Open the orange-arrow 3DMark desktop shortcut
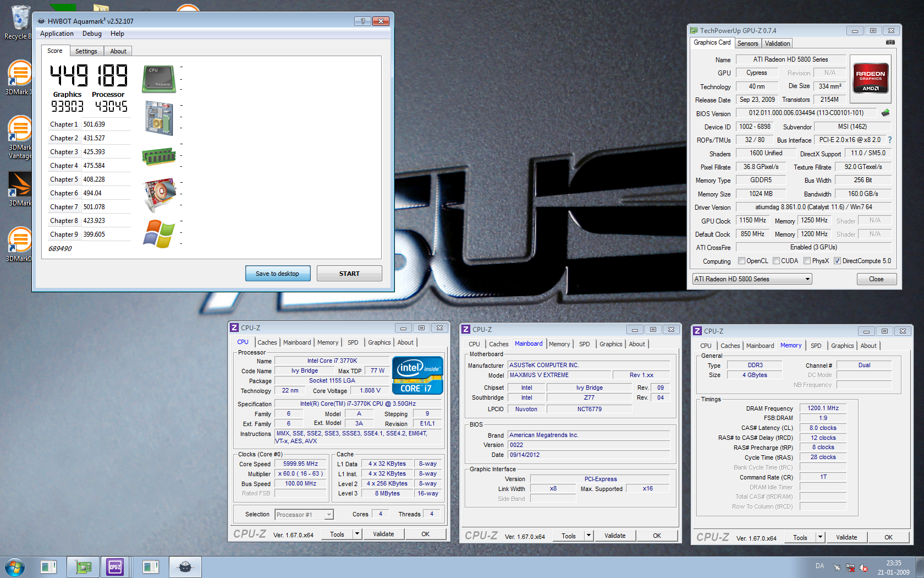This screenshot has height=578, width=924. coord(20,189)
